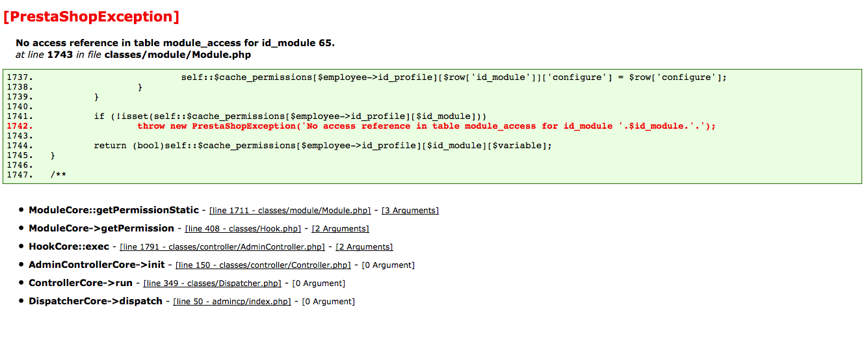This screenshot has height=355, width=868.
Task: Open link line 349 classes/Dispatcher.php
Action: [213, 283]
